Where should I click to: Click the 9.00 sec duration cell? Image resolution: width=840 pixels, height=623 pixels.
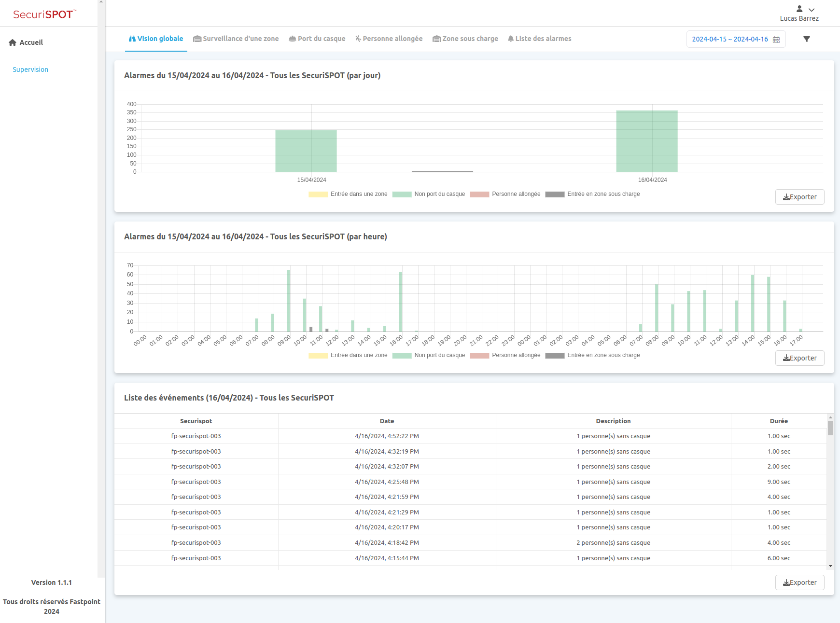pos(779,482)
